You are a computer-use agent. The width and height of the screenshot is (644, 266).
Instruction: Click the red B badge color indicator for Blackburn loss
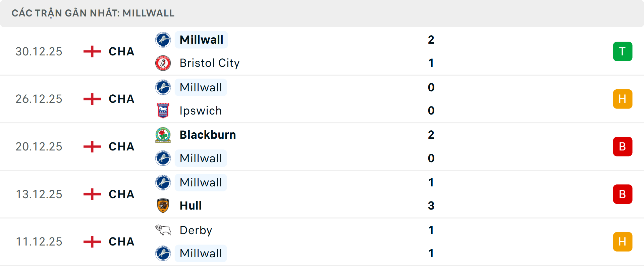623,146
